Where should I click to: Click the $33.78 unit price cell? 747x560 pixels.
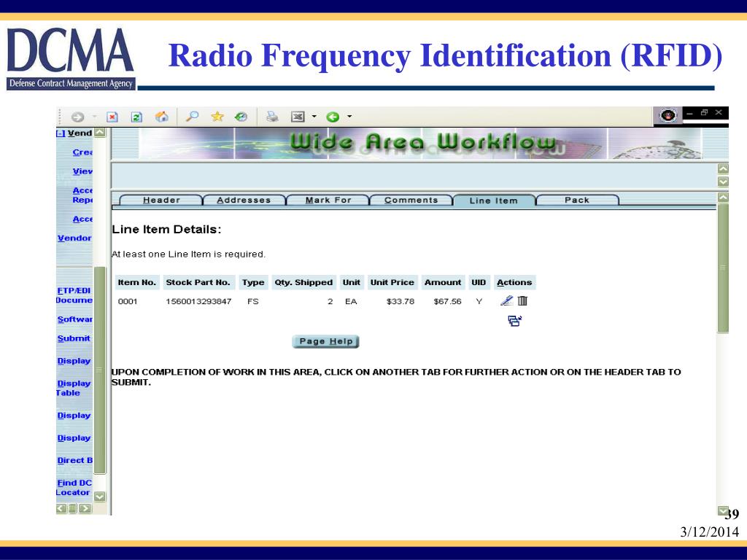point(400,301)
